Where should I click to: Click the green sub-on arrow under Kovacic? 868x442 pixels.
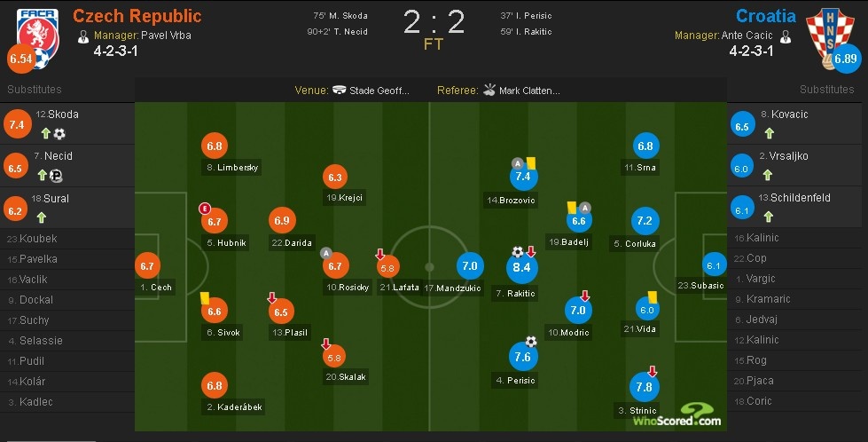click(x=769, y=133)
